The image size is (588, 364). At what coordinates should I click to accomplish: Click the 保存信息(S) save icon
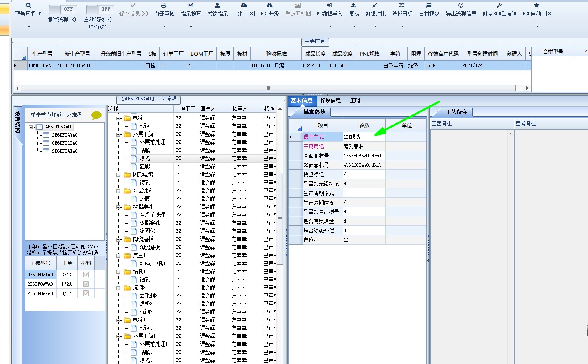[x=133, y=5]
